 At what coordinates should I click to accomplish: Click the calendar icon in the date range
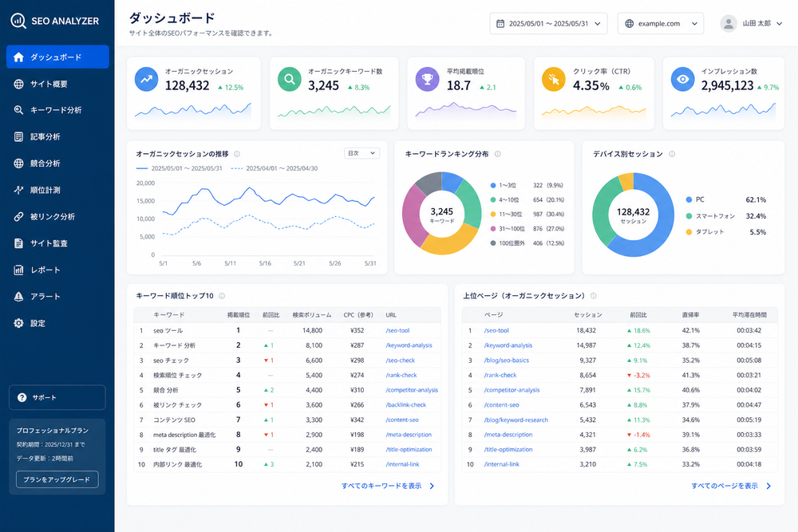pos(500,23)
